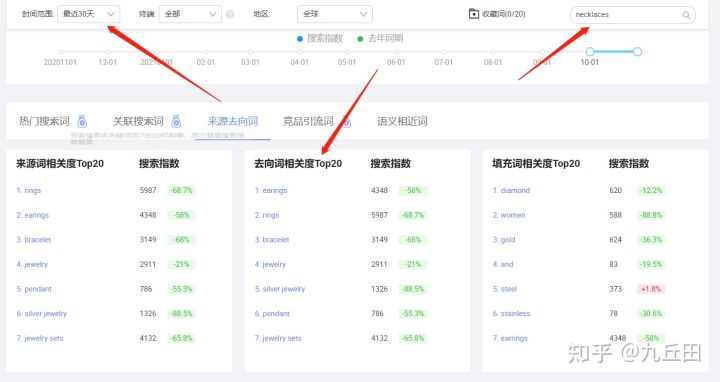Image resolution: width=720 pixels, height=382 pixels.
Task: Open 'earings' in the 去向词 destination list
Action: 271,190
